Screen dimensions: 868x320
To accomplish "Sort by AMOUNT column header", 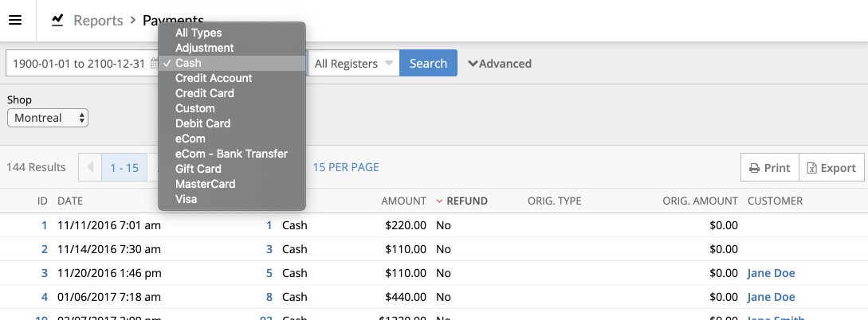I will (x=403, y=201).
